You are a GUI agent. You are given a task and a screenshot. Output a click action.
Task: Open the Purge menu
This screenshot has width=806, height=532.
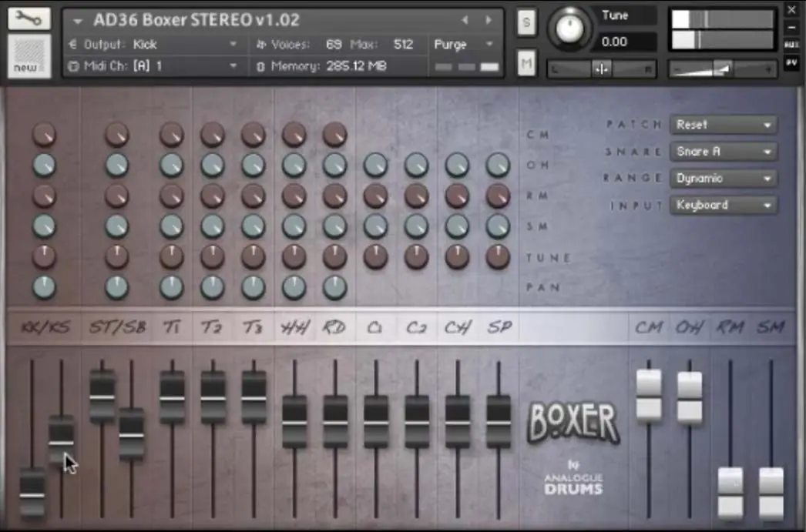(464, 45)
